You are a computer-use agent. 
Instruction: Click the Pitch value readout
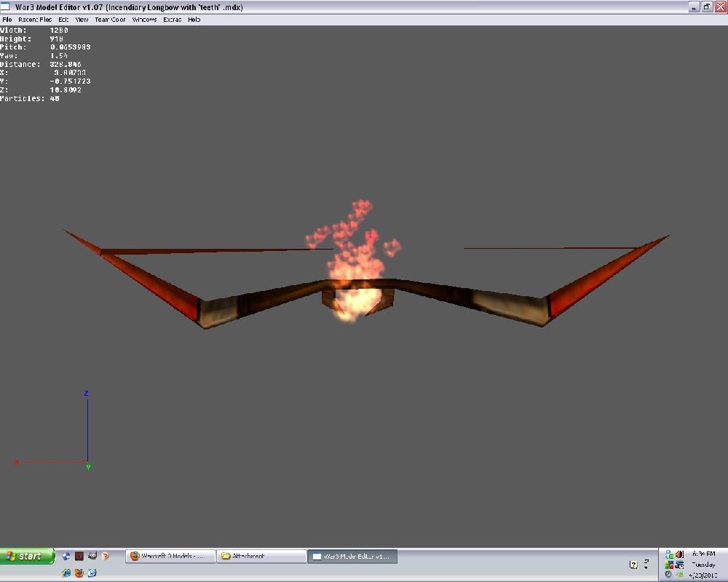(70, 47)
